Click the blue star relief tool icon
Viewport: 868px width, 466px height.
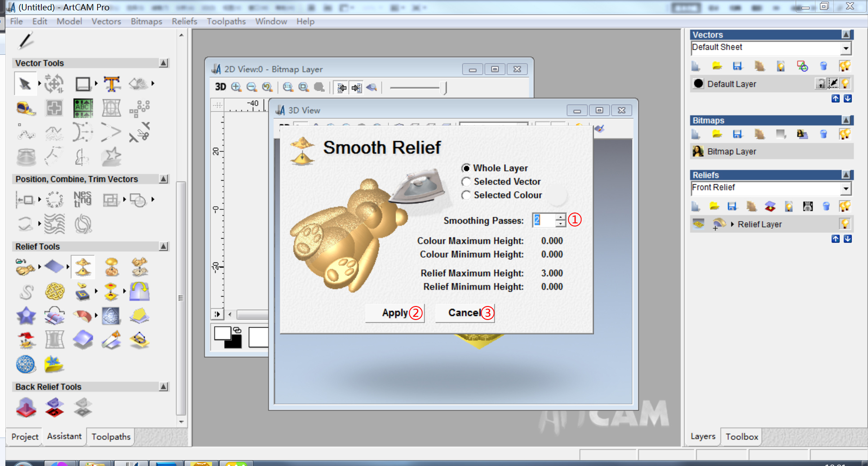click(x=26, y=315)
